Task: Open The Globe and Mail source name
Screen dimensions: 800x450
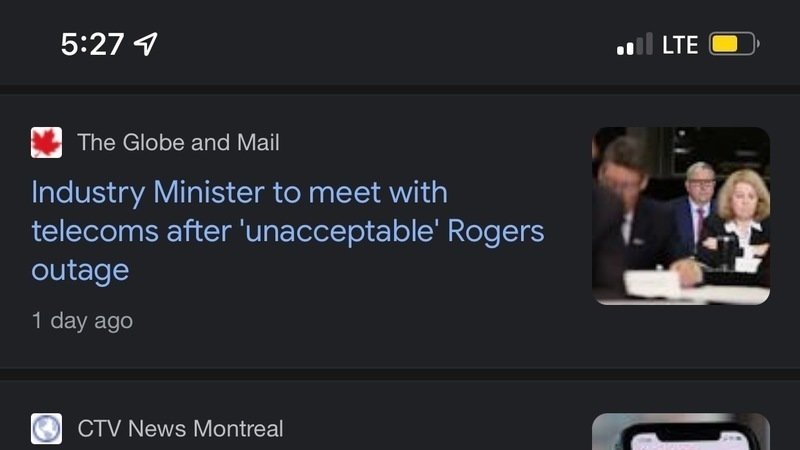Action: pos(178,143)
